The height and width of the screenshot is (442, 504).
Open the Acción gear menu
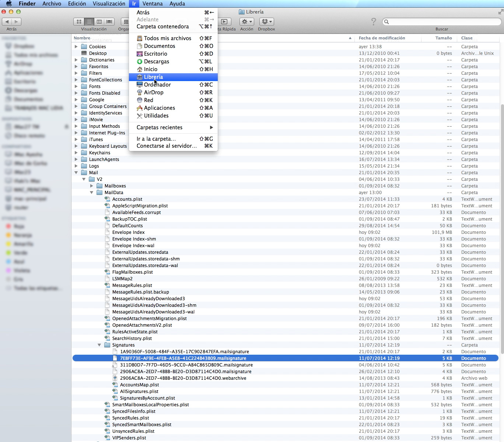[x=247, y=22]
